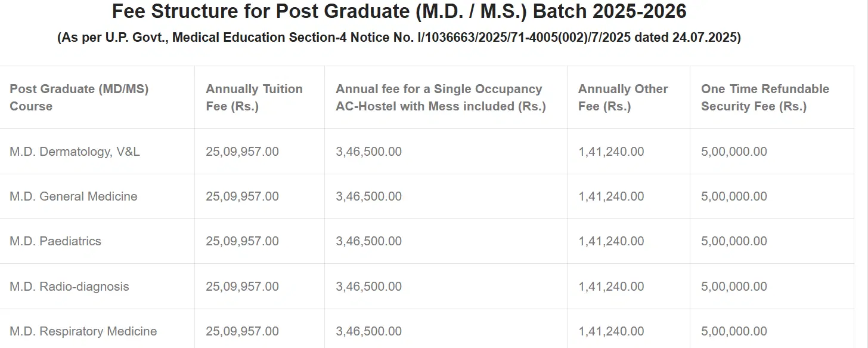
Task: Select the Post Graduate (MD/MS) Course header
Action: click(79, 97)
